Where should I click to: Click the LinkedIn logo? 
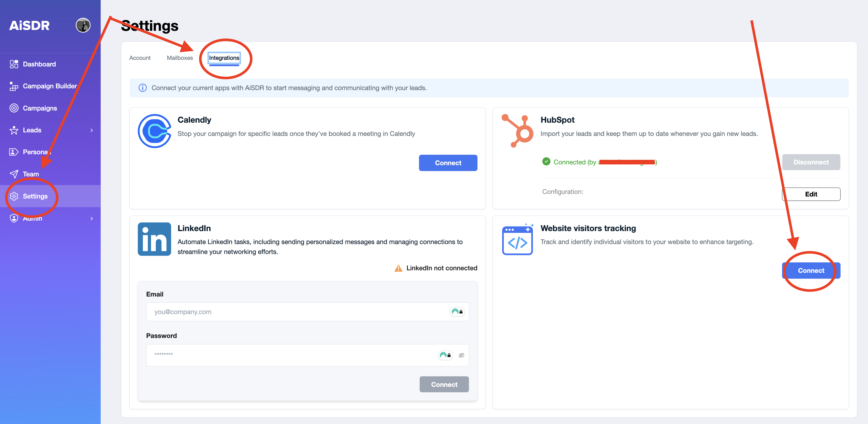coord(155,239)
